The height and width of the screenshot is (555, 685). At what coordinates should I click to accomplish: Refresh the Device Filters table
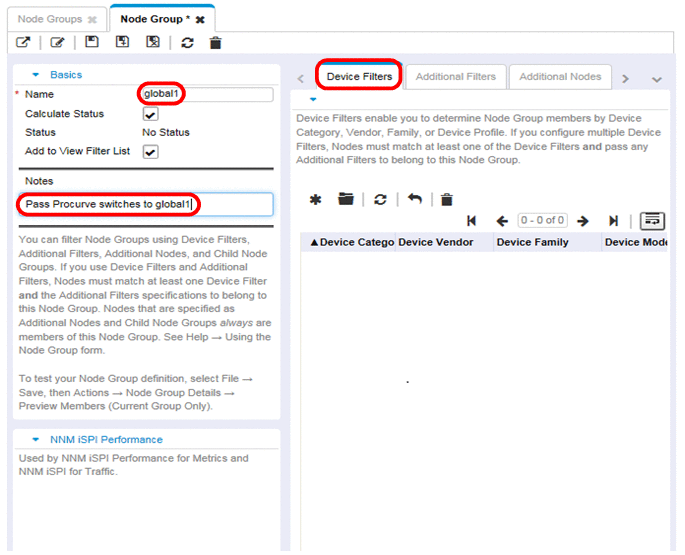pos(380,200)
